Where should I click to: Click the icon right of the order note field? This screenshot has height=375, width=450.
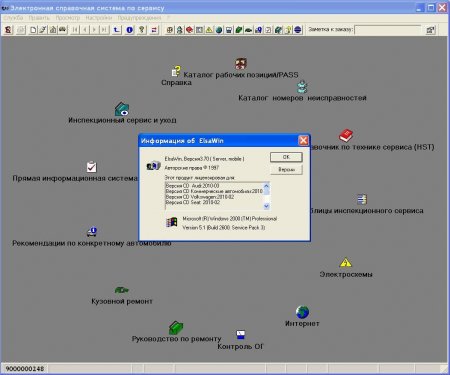(x=430, y=30)
